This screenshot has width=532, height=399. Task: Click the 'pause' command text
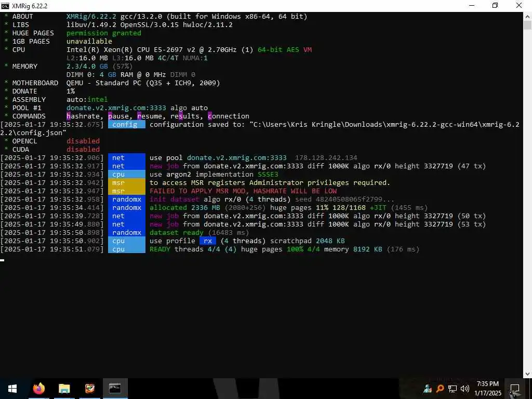click(118, 116)
